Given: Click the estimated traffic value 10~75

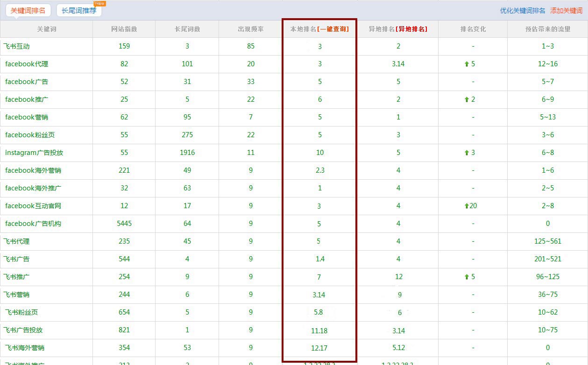Looking at the screenshot, I should [548, 330].
